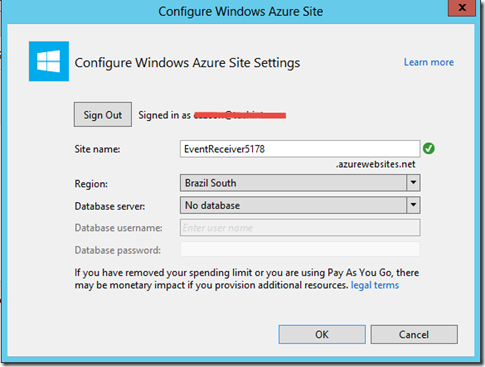
Task: Click the .azurewebsites.net suffix text
Action: [x=375, y=164]
